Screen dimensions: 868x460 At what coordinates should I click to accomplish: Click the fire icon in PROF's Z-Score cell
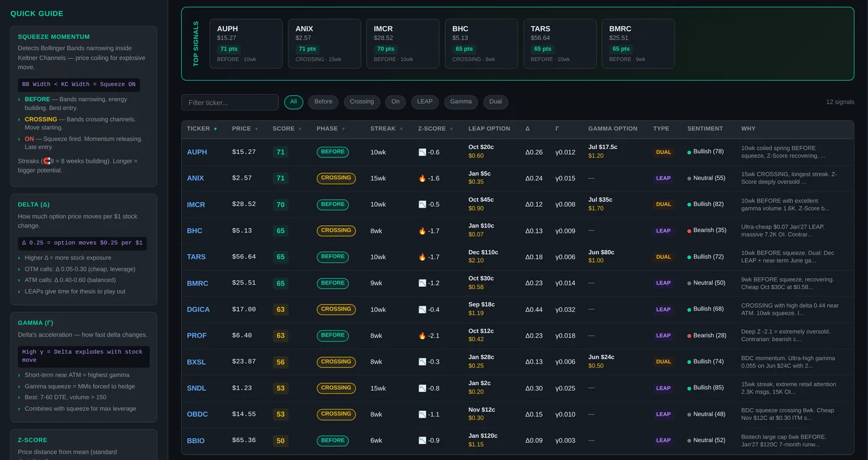(422, 335)
